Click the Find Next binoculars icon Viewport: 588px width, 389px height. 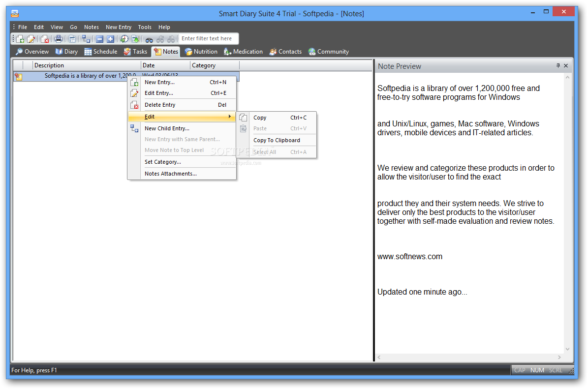[x=171, y=39]
